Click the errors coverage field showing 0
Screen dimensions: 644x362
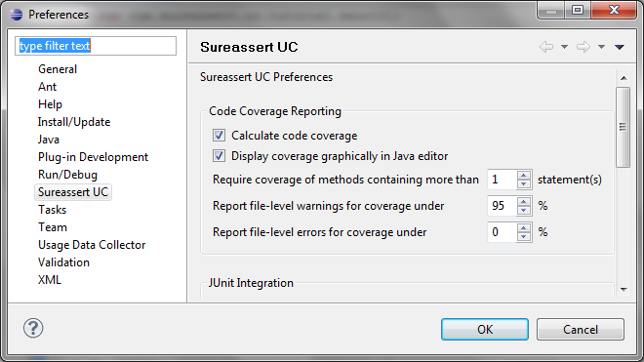tap(502, 232)
